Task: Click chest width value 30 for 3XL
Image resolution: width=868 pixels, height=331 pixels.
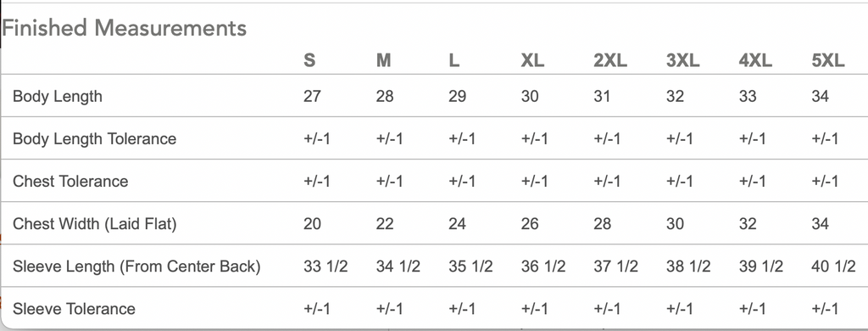Action: point(676,224)
